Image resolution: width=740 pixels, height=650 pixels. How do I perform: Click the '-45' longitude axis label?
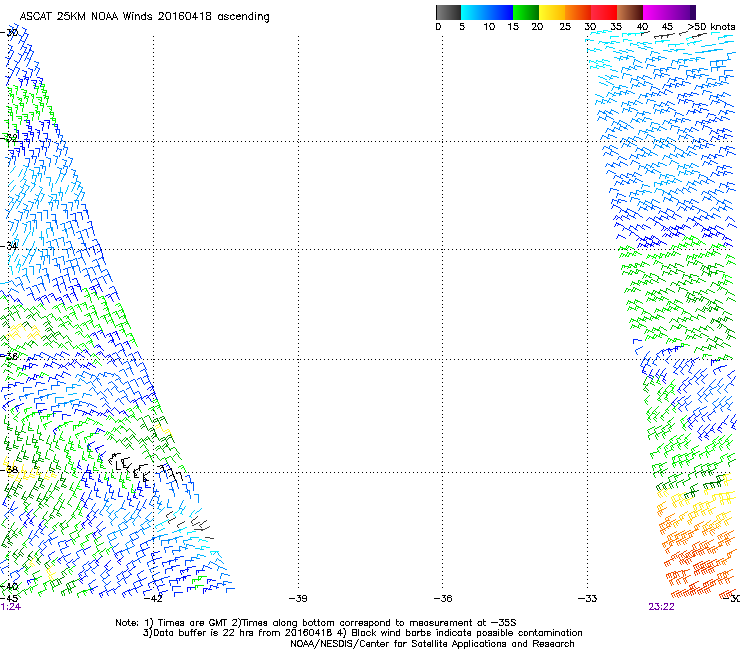tap(9, 599)
